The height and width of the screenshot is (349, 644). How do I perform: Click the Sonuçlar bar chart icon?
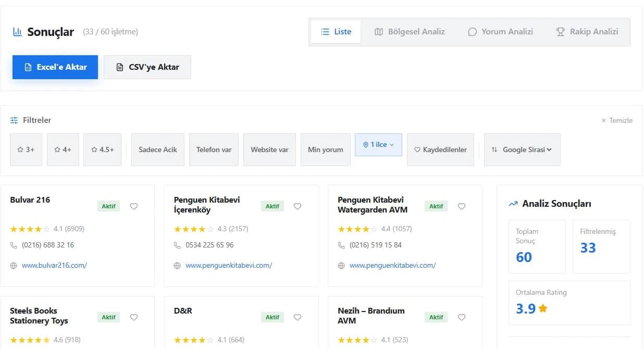(18, 32)
